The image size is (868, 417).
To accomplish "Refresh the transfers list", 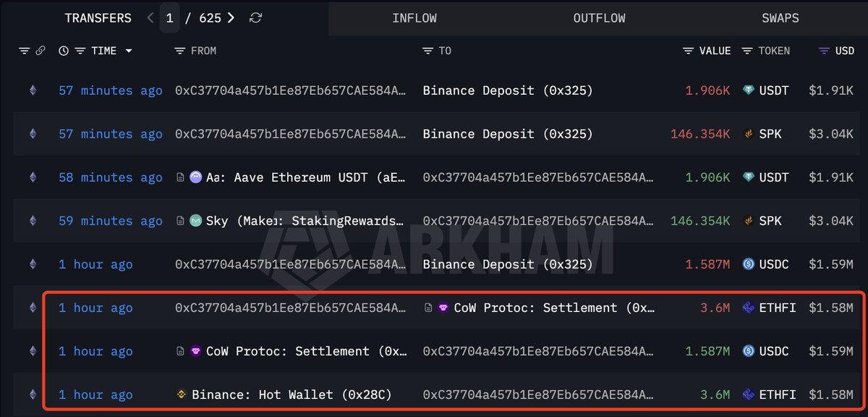I will pos(255,18).
